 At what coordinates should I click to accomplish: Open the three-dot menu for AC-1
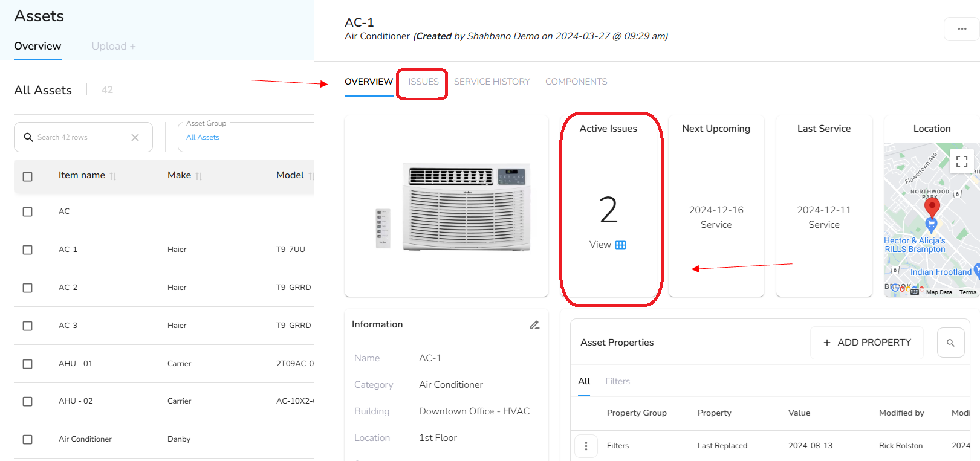point(962,29)
